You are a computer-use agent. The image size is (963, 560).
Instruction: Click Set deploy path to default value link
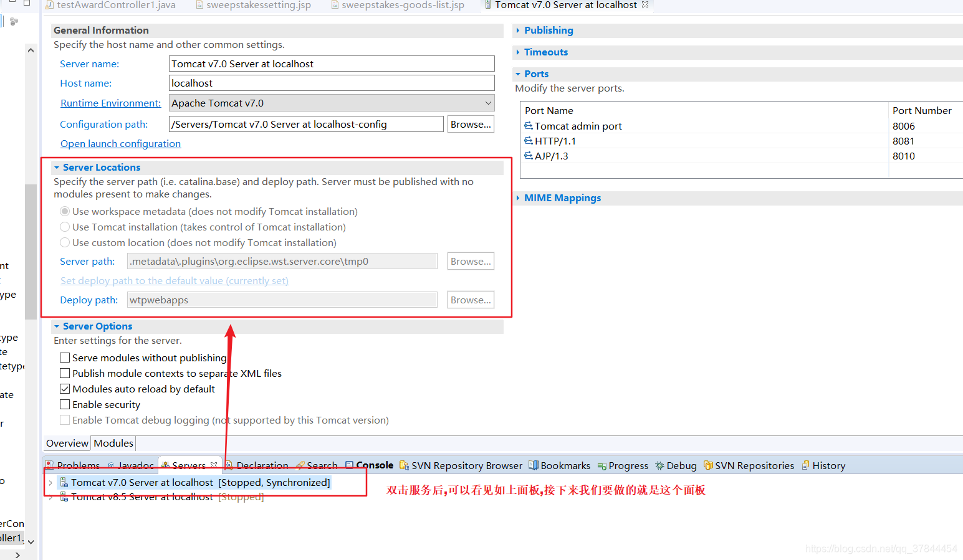175,280
